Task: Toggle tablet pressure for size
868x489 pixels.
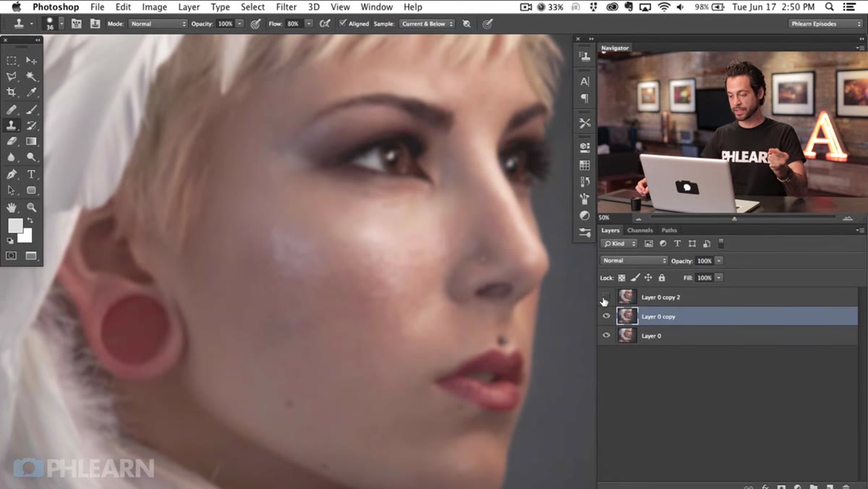Action: pos(488,24)
